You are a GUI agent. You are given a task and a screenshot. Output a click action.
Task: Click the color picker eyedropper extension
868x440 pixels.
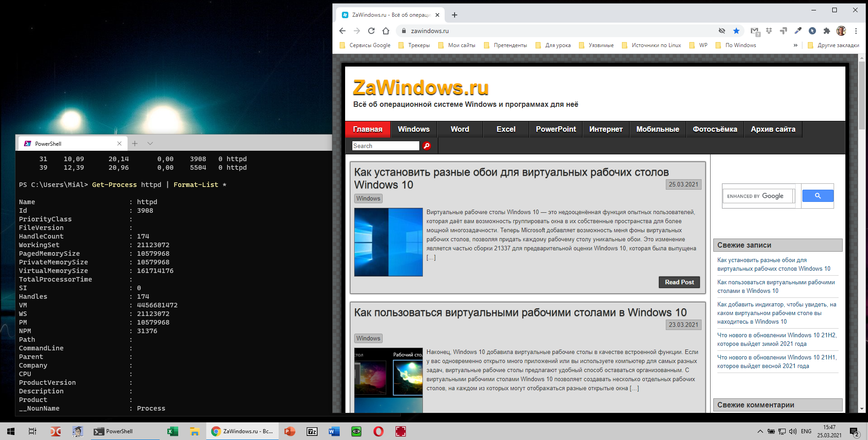tap(798, 31)
